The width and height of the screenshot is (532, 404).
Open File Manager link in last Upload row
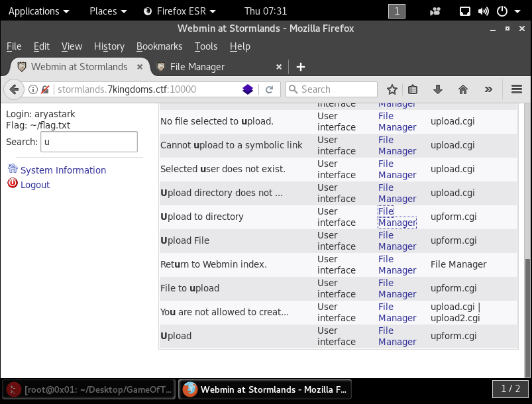[397, 336]
